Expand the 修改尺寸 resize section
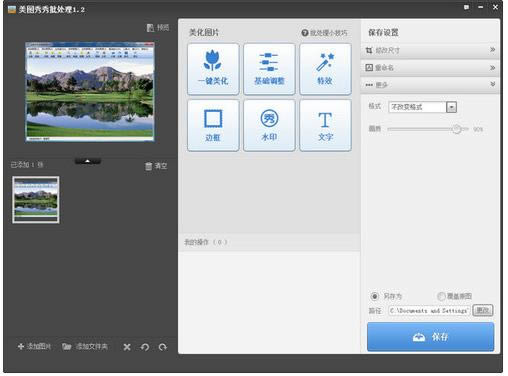This screenshot has width=508, height=376. click(x=430, y=50)
